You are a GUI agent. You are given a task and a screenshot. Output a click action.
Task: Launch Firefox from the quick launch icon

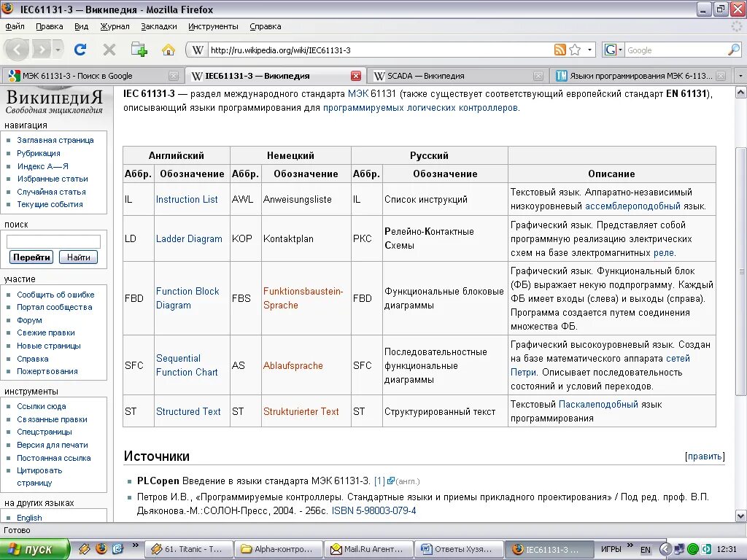coord(101,548)
